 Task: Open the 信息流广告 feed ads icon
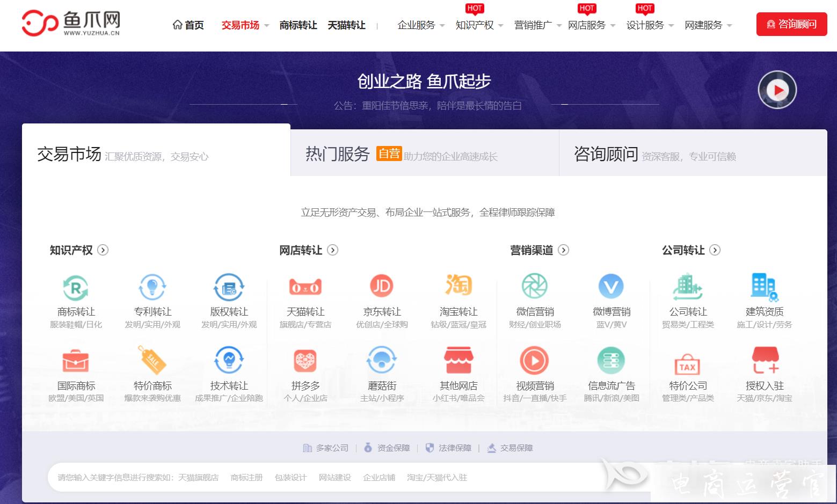click(x=611, y=361)
